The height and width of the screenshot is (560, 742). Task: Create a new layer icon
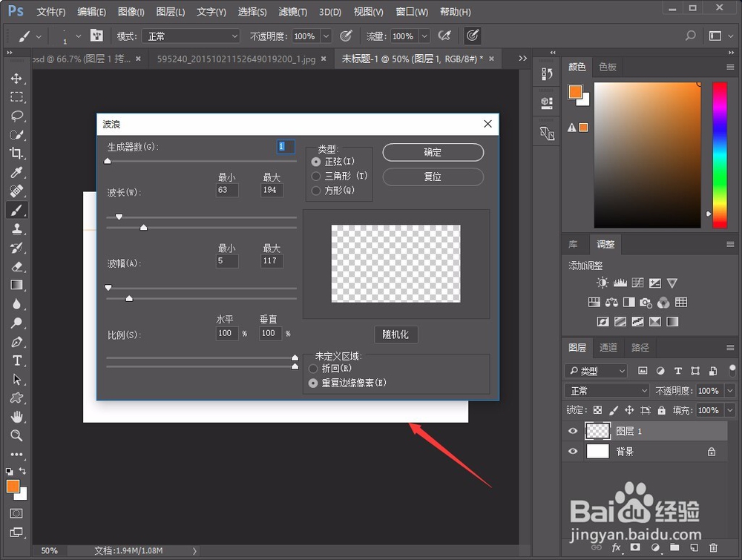click(694, 547)
